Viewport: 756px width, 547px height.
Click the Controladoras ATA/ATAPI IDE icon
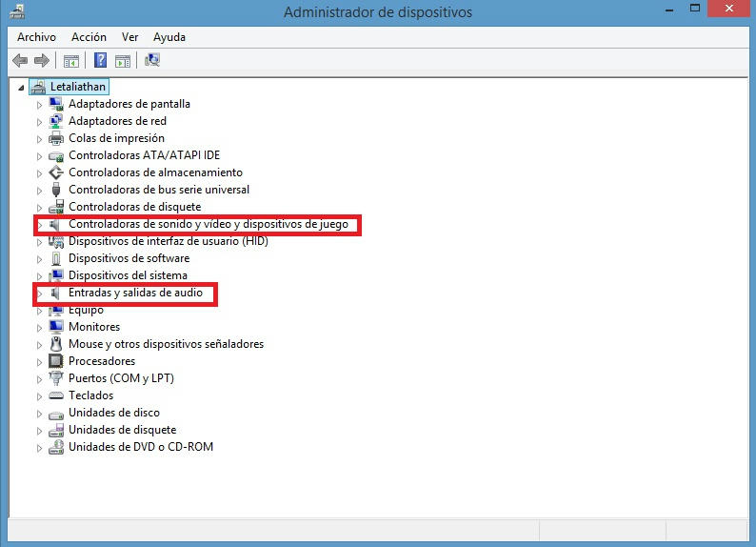56,155
